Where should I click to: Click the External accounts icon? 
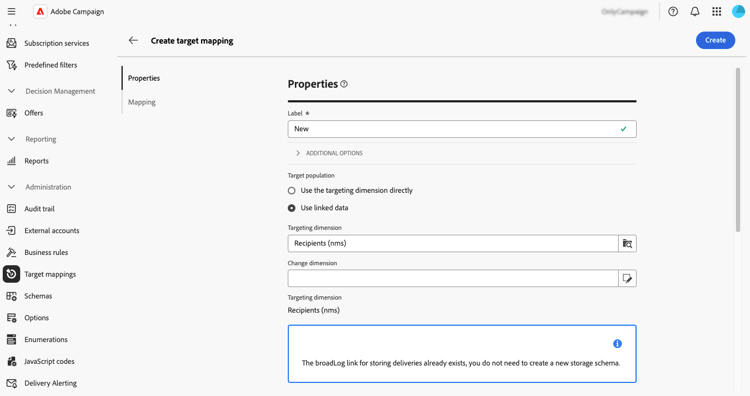[11, 231]
